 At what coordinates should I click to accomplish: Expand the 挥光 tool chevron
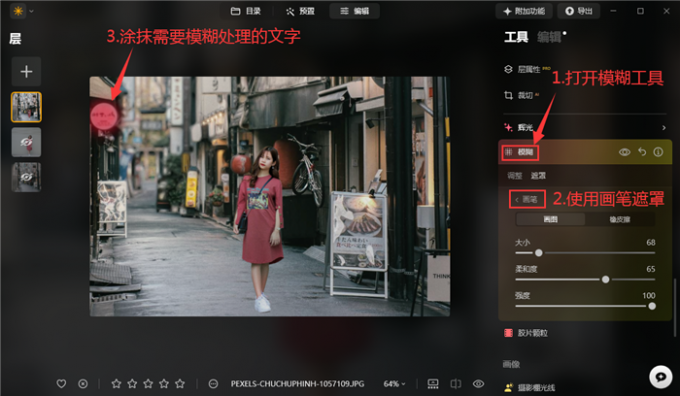tap(664, 127)
